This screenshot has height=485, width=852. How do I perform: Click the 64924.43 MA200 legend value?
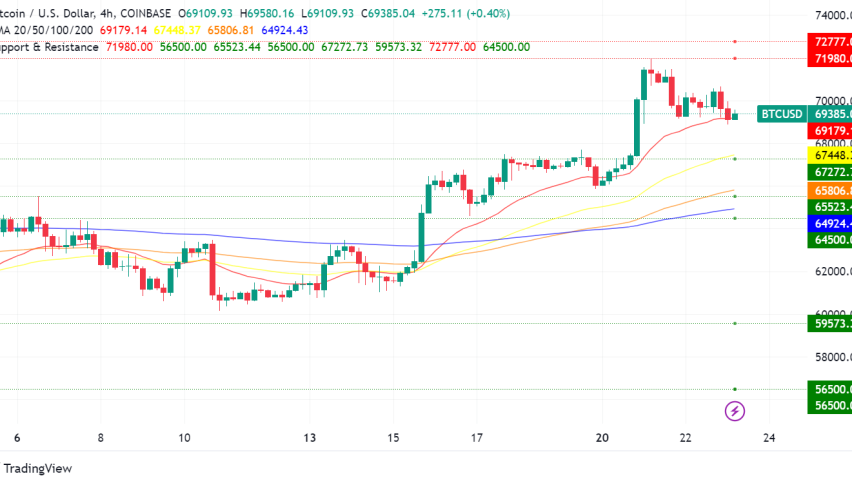(x=284, y=30)
